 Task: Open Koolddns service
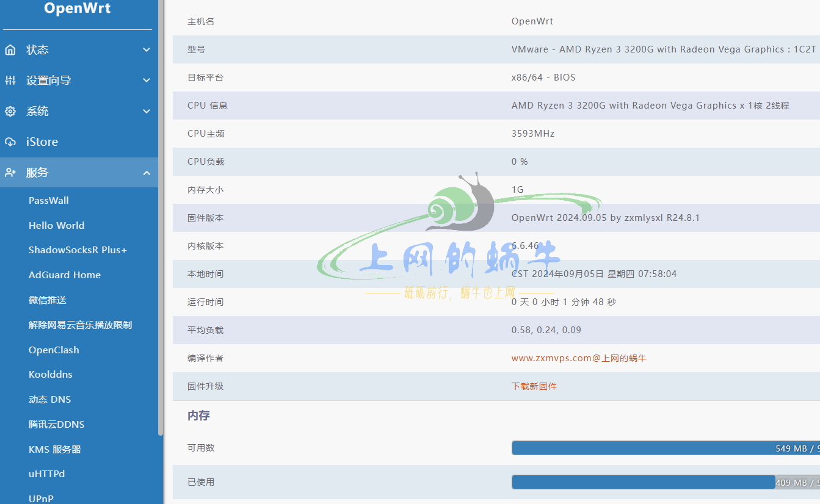[51, 375]
